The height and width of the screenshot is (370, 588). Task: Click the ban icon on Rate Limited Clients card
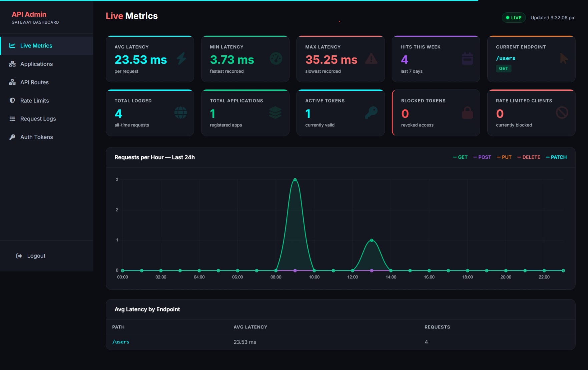click(562, 113)
